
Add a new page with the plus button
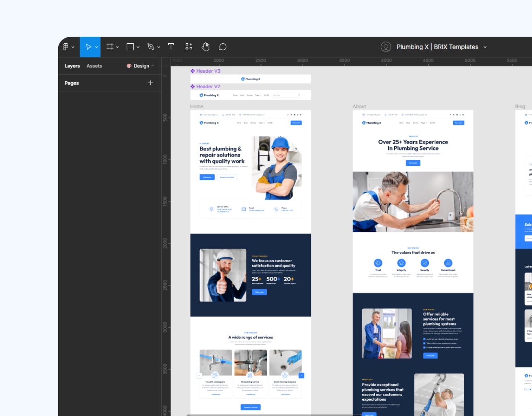pyautogui.click(x=150, y=83)
